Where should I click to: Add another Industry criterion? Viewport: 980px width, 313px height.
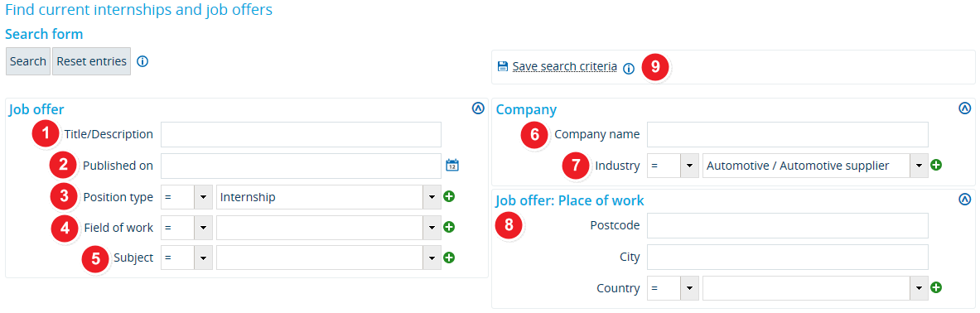(x=935, y=166)
